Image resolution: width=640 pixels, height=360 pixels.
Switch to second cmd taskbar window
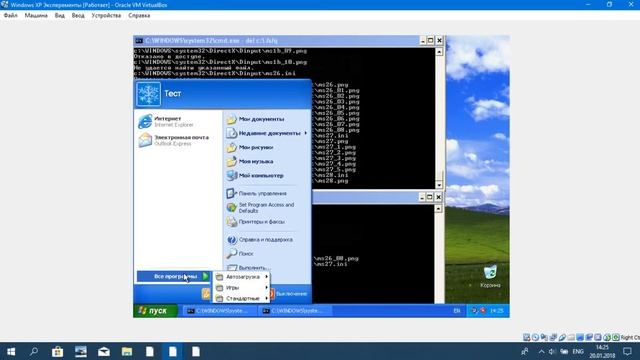(x=295, y=311)
